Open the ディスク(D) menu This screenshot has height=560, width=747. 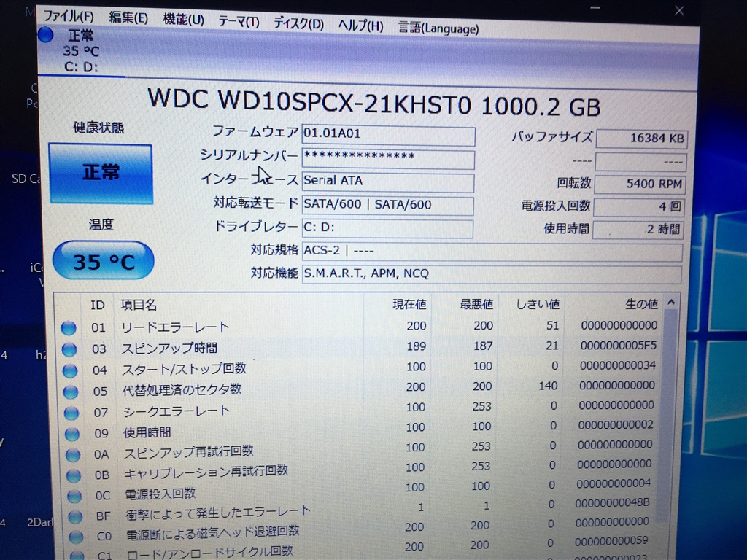pos(298,24)
